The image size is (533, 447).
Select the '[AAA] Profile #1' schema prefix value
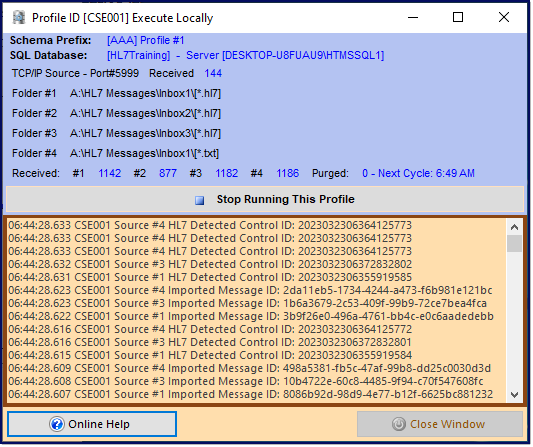(145, 40)
